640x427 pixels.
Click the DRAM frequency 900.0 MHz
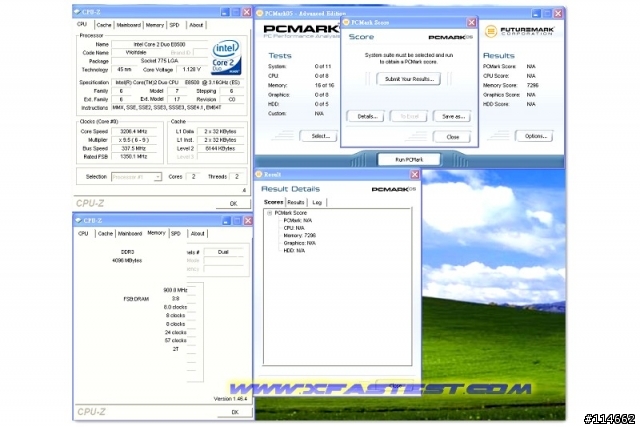tap(175, 290)
